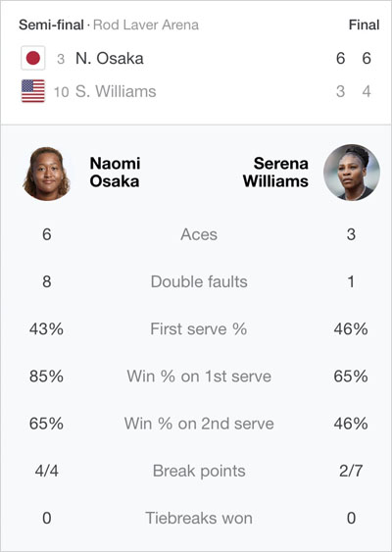Click the United States flag icon
The height and width of the screenshot is (552, 392).
(33, 91)
